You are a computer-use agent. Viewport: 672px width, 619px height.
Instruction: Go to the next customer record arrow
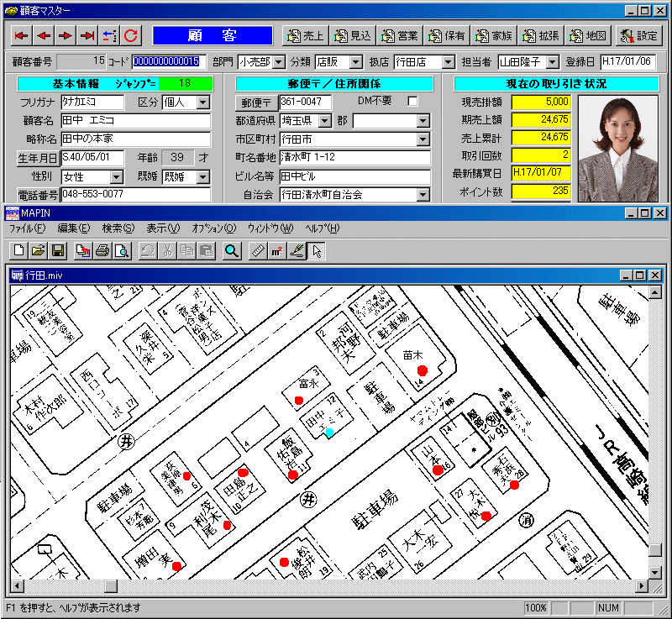click(65, 36)
